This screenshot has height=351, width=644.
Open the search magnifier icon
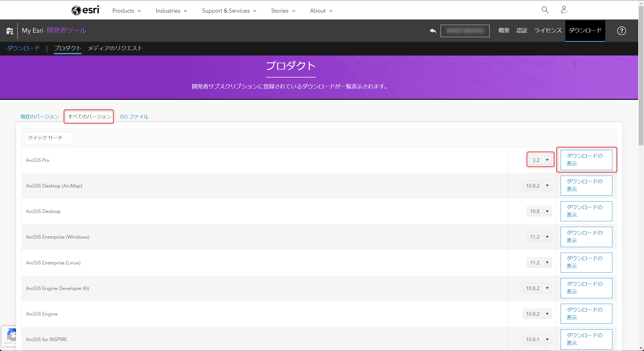545,10
